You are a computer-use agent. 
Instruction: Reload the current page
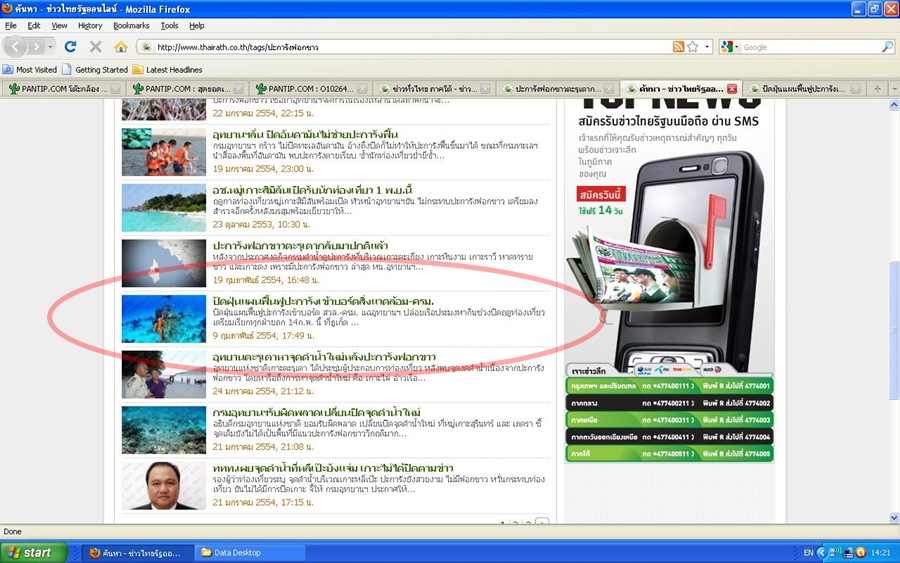[70, 46]
